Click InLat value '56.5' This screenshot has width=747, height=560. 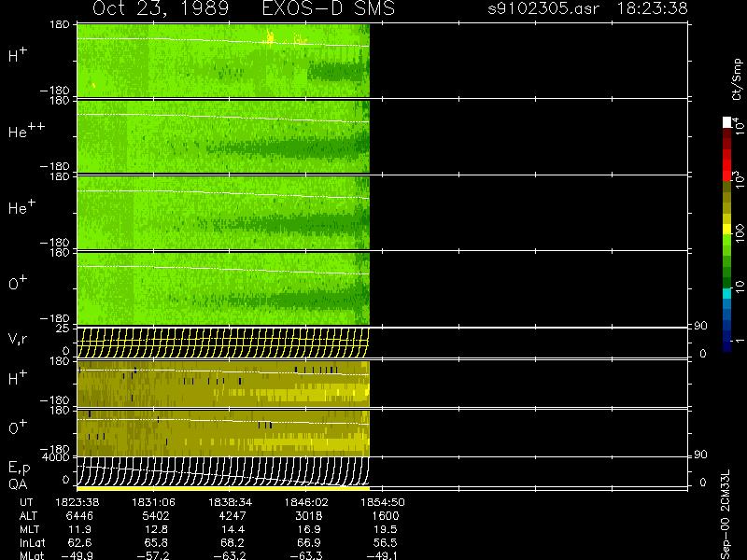coord(387,542)
